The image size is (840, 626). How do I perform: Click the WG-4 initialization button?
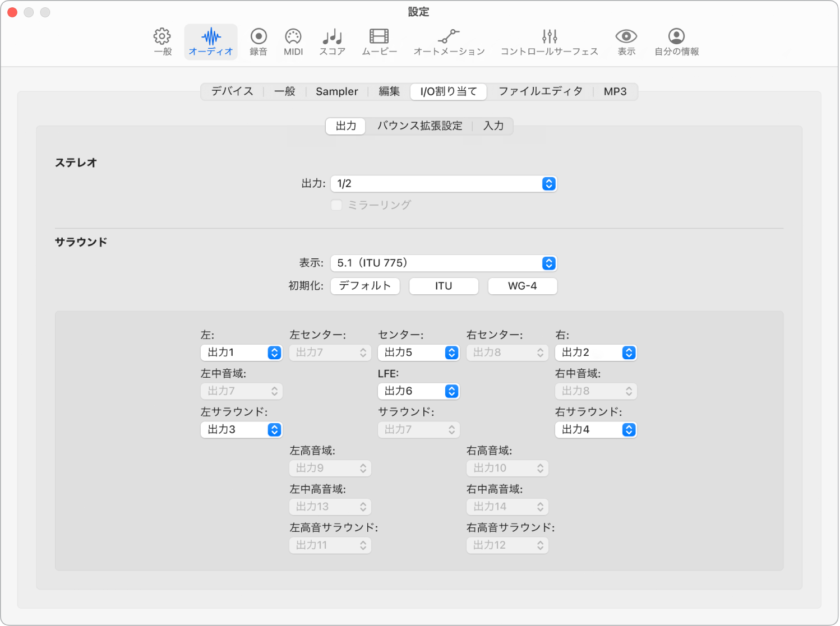tap(522, 286)
